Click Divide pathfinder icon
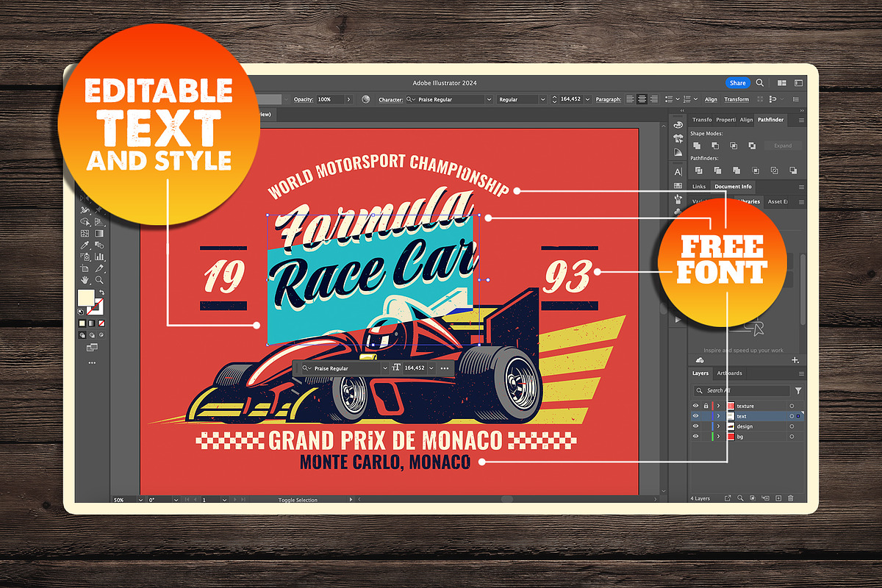The width and height of the screenshot is (882, 588). click(699, 171)
